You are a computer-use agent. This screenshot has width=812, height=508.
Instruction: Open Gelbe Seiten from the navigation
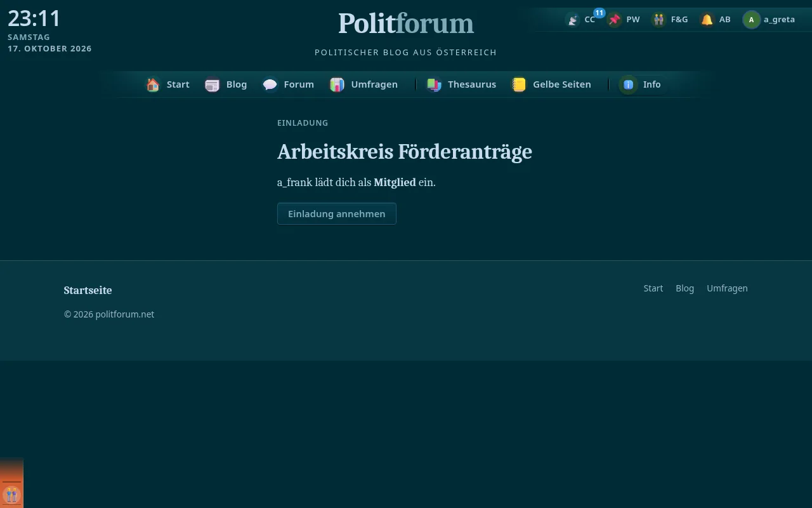562,84
